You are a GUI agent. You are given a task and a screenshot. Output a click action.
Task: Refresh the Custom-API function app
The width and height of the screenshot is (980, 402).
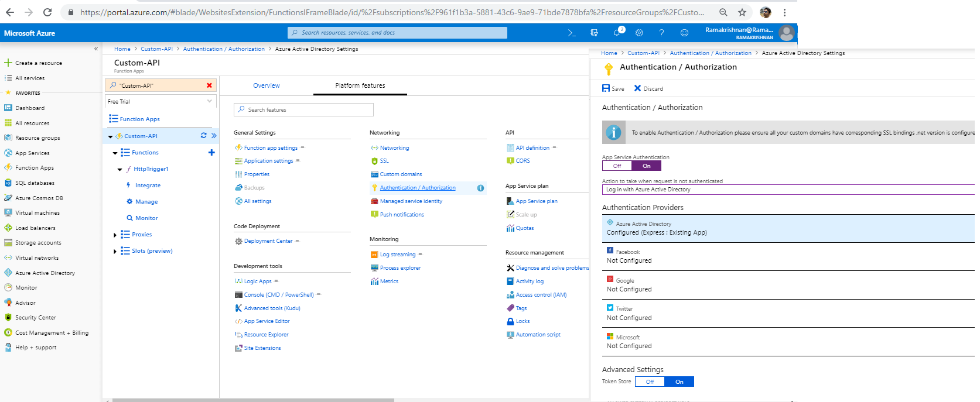[x=203, y=135]
